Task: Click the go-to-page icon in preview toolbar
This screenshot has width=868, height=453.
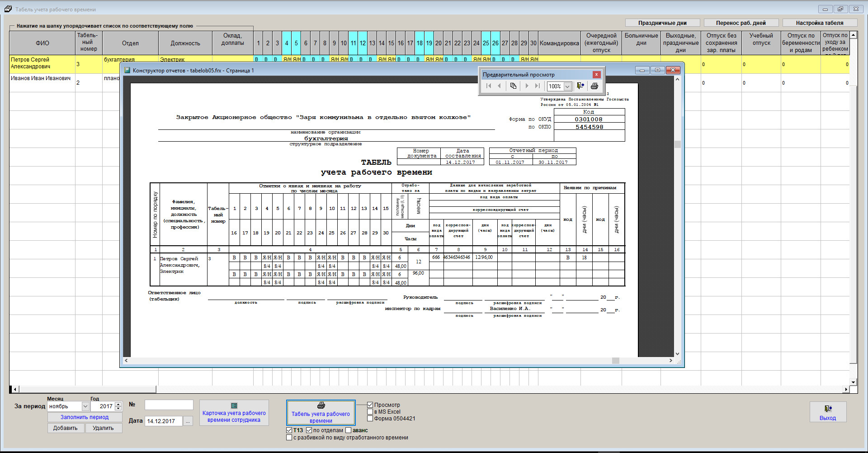Action: (x=513, y=86)
